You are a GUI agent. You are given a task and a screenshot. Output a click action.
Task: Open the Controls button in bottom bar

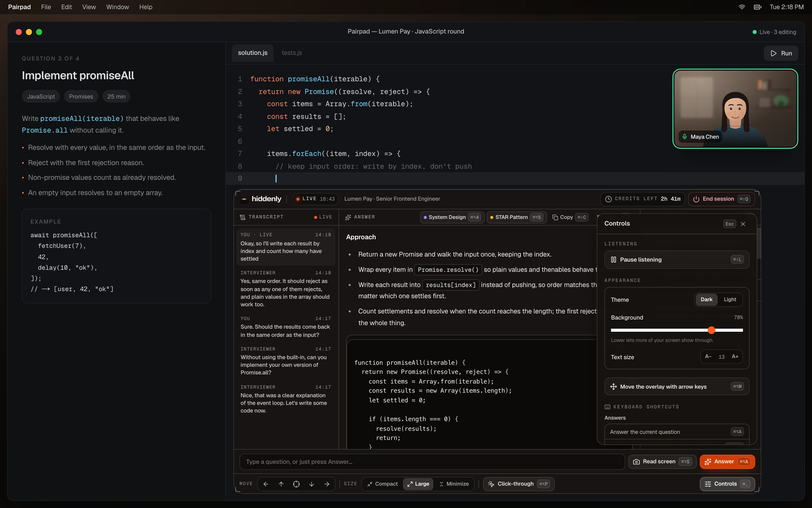click(727, 484)
